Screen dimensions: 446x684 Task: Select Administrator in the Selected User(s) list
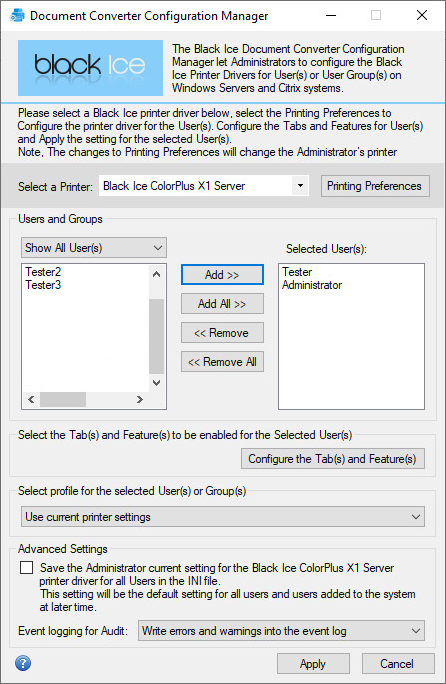pos(312,285)
